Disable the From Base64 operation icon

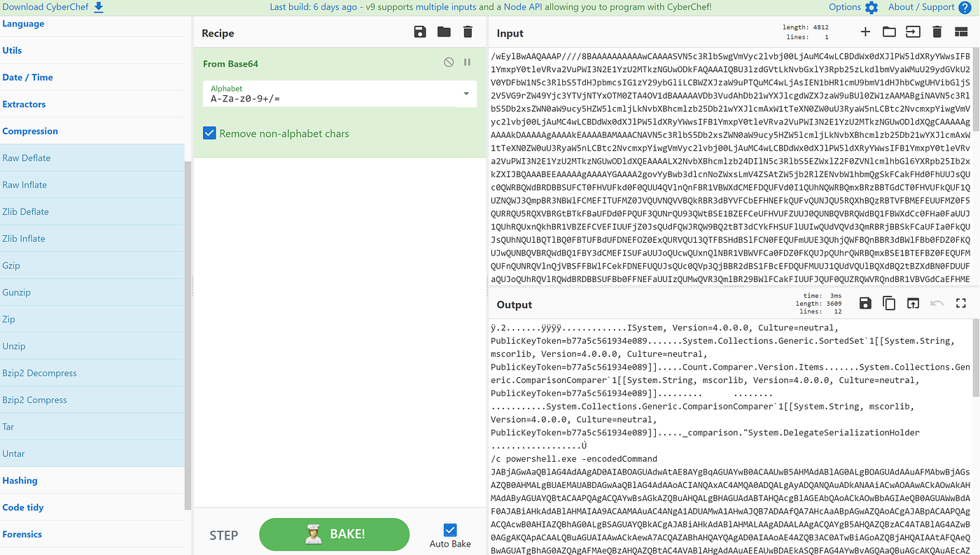point(449,62)
